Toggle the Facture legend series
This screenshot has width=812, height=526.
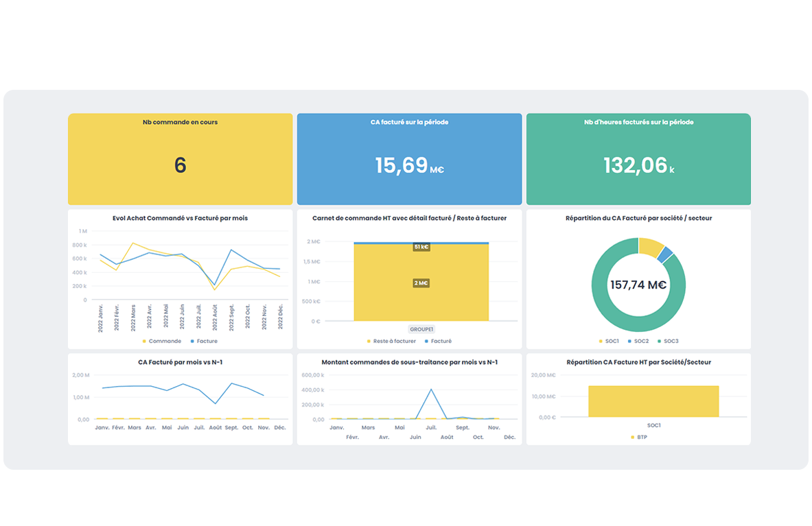click(x=207, y=341)
